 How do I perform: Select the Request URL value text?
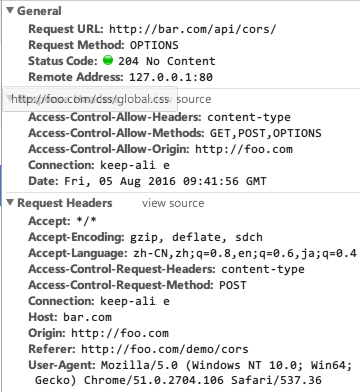pos(192,29)
